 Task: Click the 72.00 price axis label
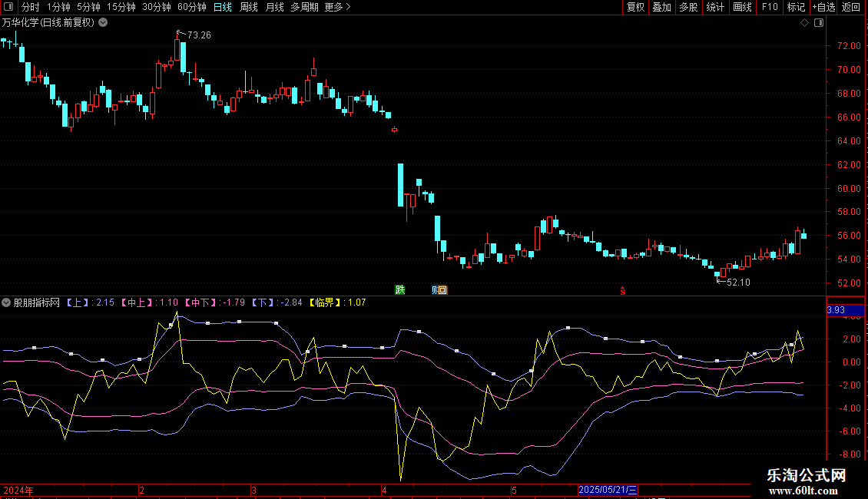[849, 46]
